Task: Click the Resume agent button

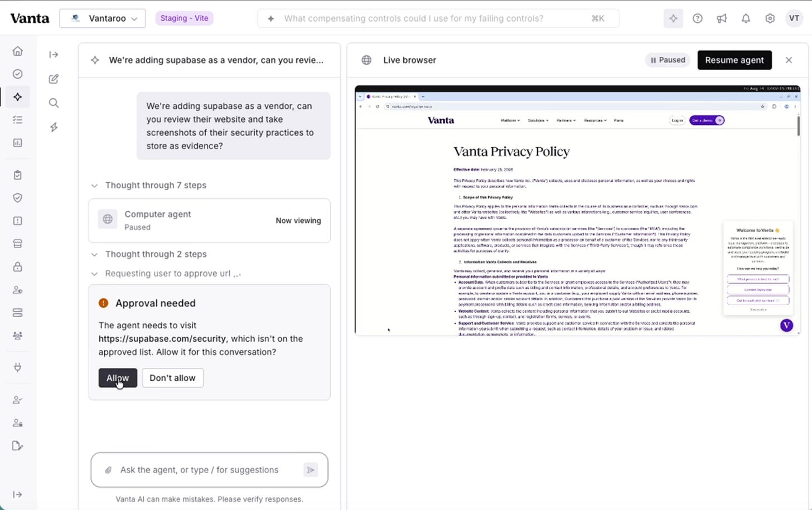Action: point(734,60)
